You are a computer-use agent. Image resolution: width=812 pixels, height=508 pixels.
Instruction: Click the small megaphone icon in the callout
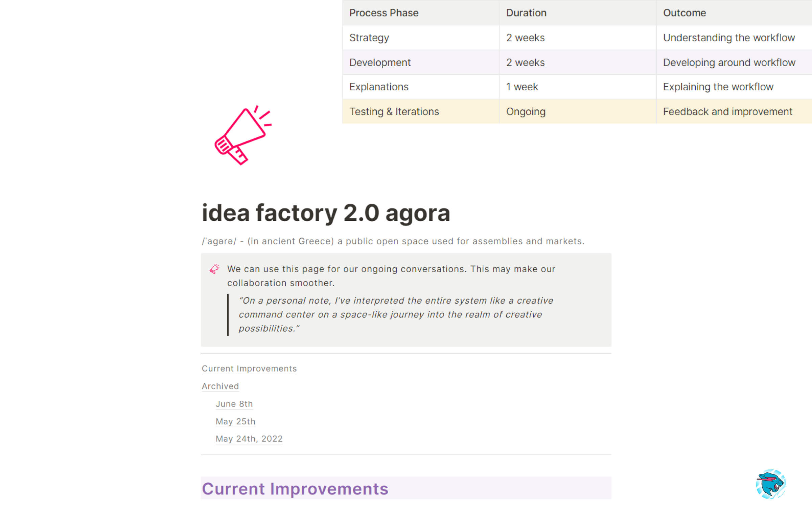point(214,269)
